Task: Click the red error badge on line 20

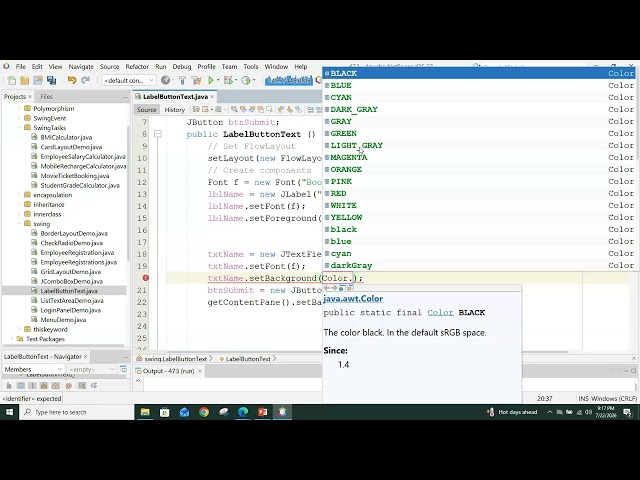Action: [146, 278]
